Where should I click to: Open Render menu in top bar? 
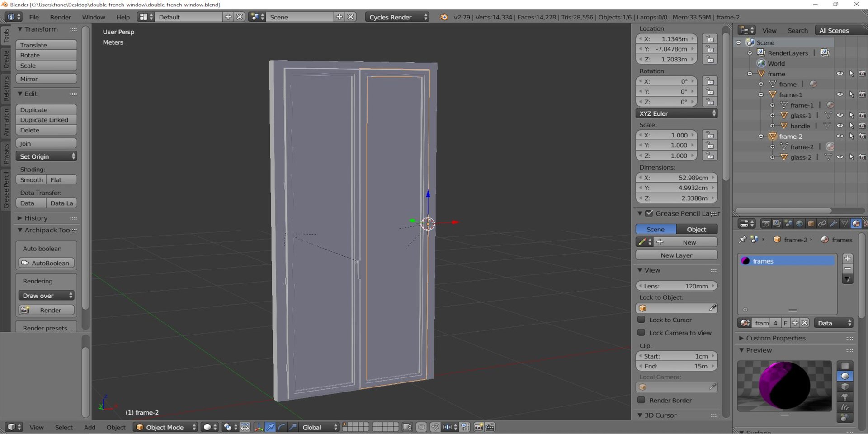(x=61, y=17)
